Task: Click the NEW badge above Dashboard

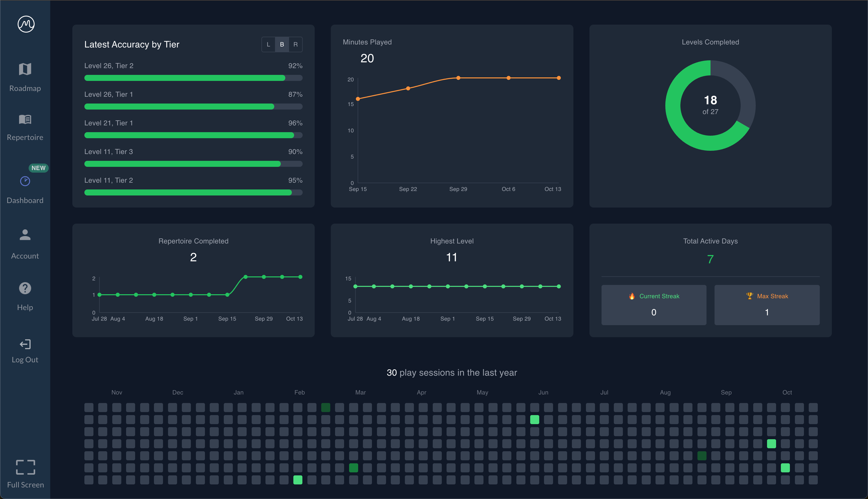Action: (38, 168)
